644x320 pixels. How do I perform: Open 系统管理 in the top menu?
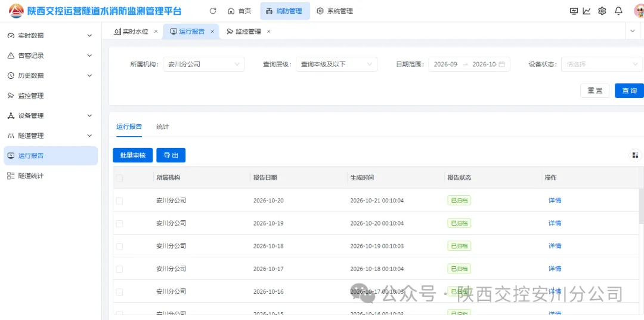(x=335, y=11)
